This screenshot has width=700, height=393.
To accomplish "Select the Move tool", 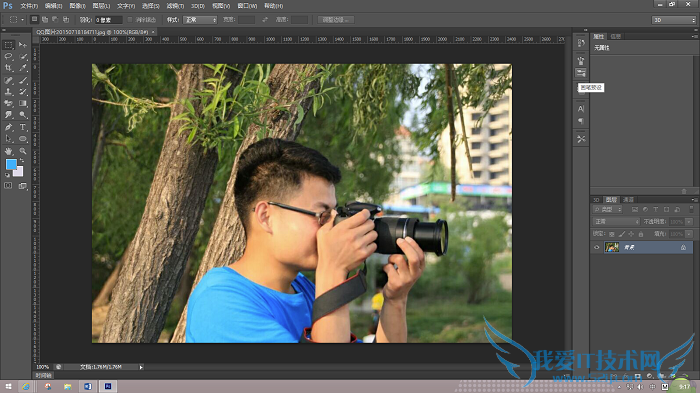I will (23, 45).
